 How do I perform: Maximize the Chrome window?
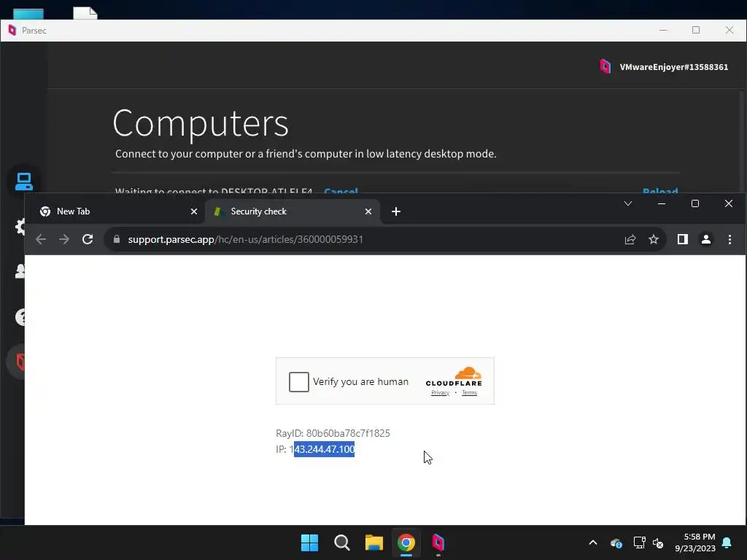click(695, 204)
